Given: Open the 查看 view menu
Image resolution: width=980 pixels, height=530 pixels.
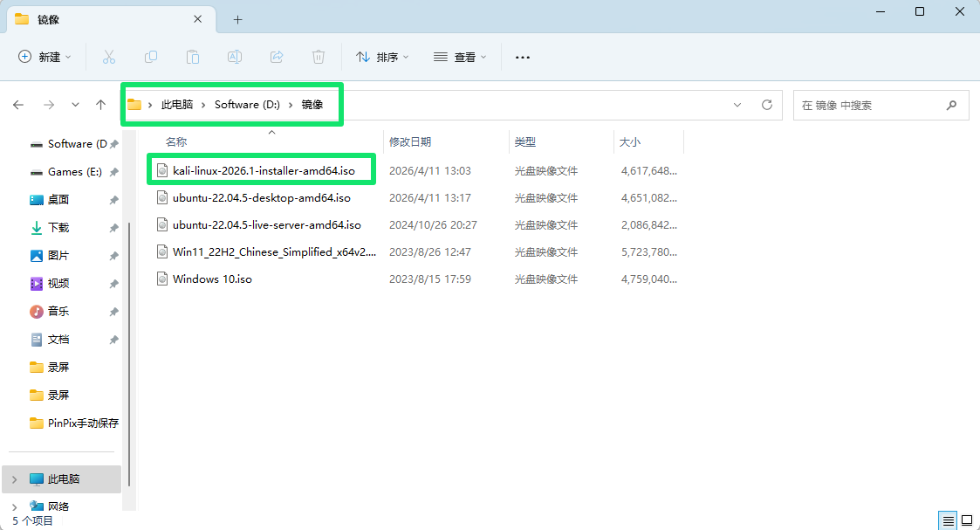Looking at the screenshot, I should coord(460,57).
